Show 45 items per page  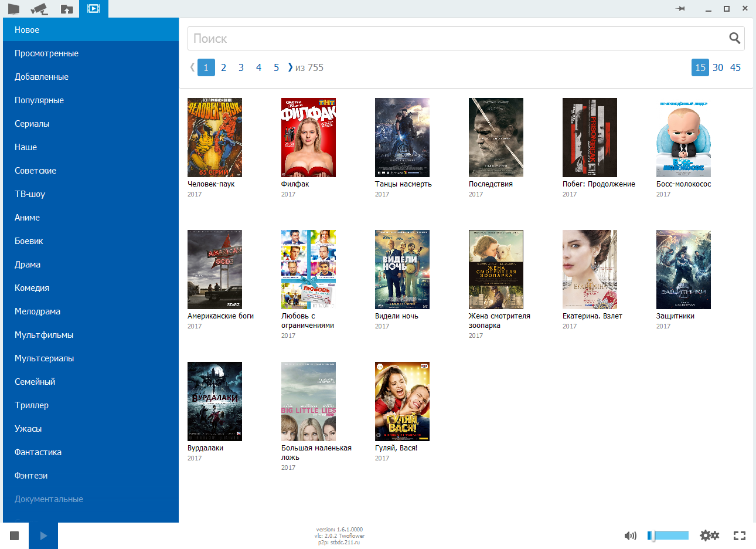(x=735, y=67)
